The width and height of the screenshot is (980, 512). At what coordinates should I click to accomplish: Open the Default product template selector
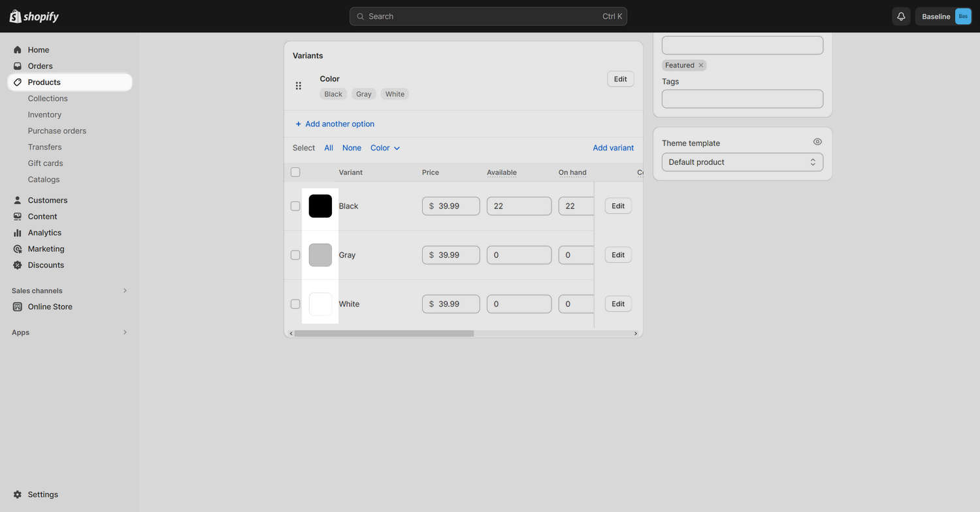[x=742, y=162]
